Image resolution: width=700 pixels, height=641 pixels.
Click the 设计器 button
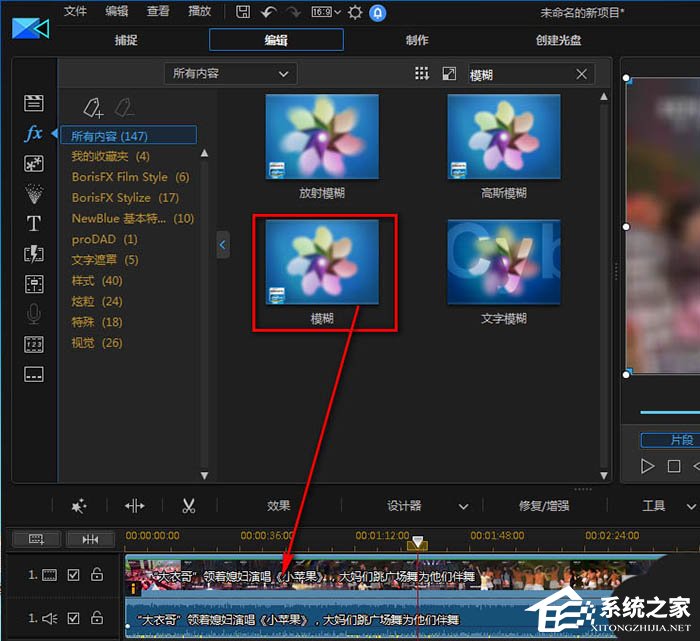pos(404,506)
